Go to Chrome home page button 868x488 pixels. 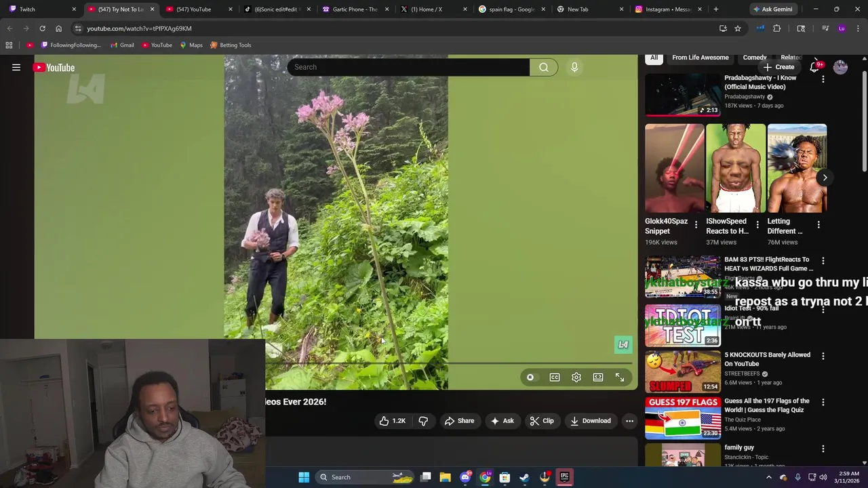coord(58,28)
